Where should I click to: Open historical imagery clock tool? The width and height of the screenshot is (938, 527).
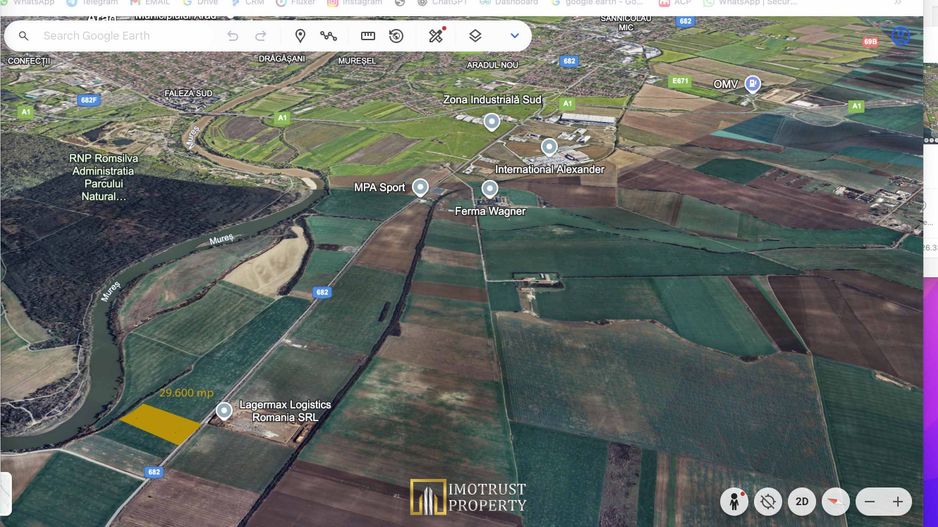(397, 36)
